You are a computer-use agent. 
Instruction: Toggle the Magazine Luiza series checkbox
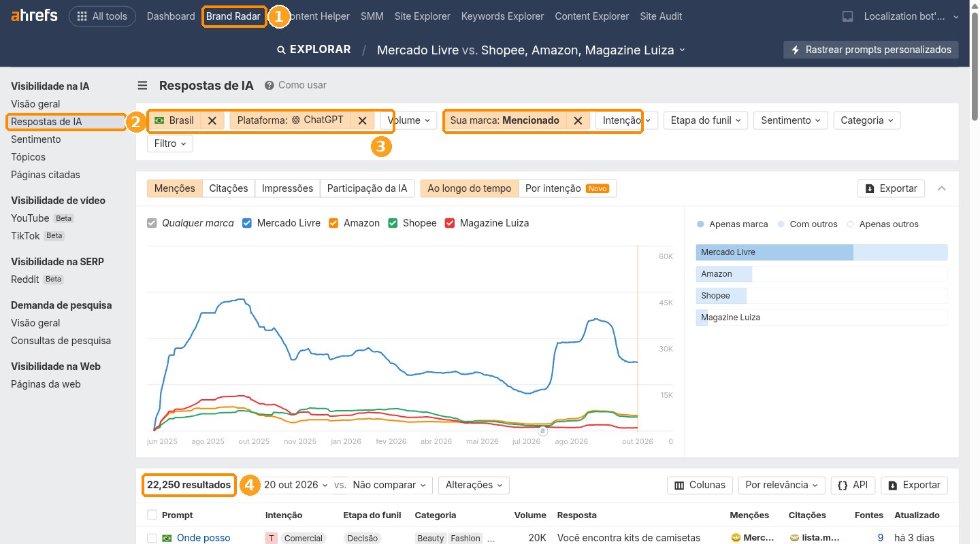point(449,223)
